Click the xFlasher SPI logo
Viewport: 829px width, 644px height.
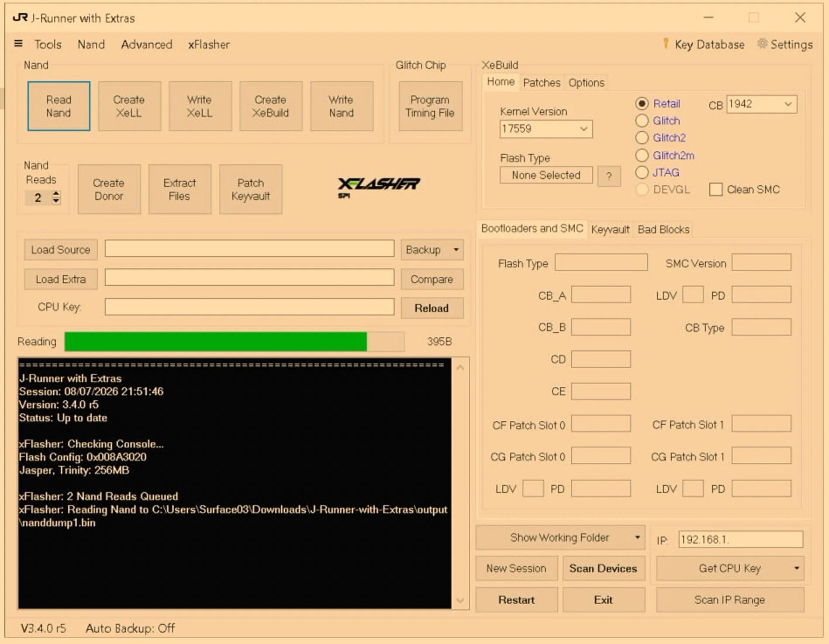click(378, 187)
